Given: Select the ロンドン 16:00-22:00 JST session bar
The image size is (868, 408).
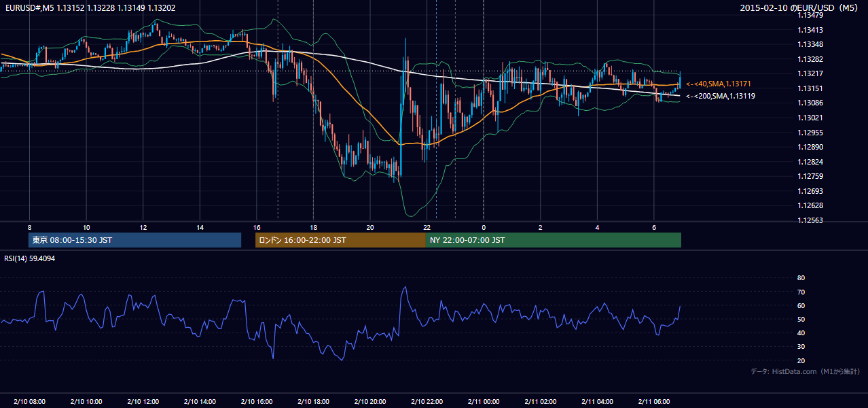Looking at the screenshot, I should [340, 240].
